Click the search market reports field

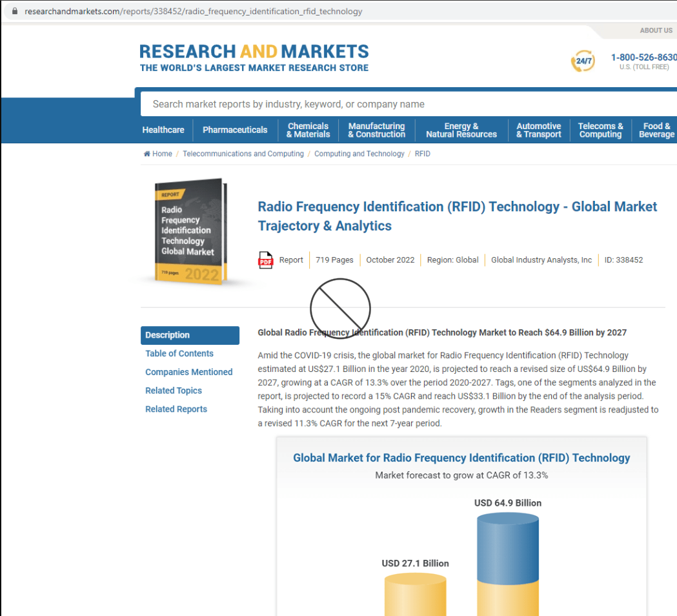point(407,104)
